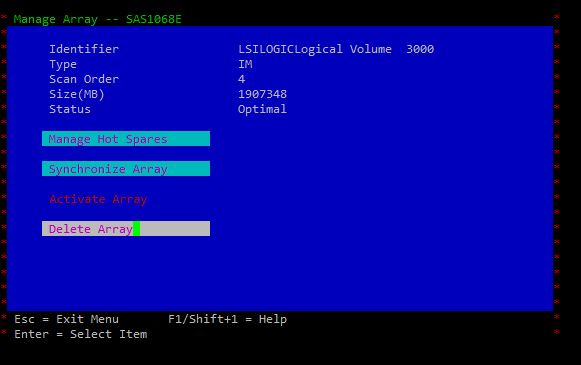Select the highlighted Delete Array option
The width and height of the screenshot is (581, 365).
coord(126,229)
